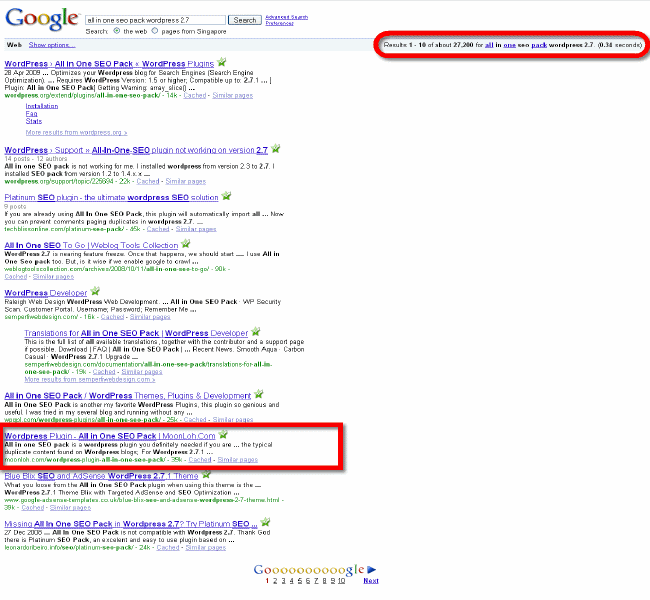This screenshot has height=600, width=650.
Task: Open Advanced Search link
Action: [x=286, y=17]
